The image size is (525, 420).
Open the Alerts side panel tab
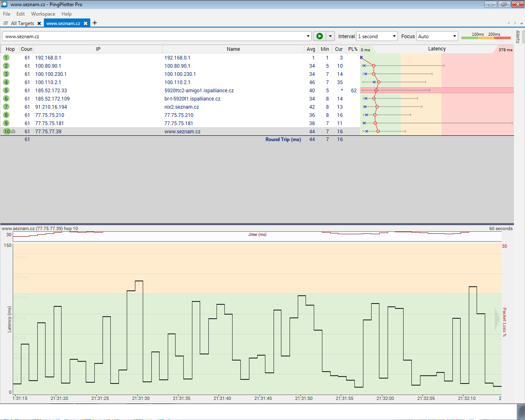(x=518, y=37)
